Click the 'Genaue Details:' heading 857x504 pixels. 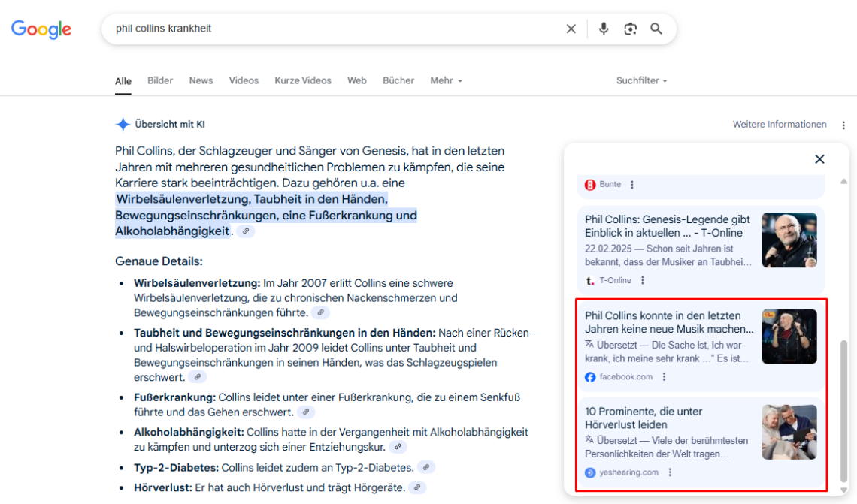tap(159, 261)
